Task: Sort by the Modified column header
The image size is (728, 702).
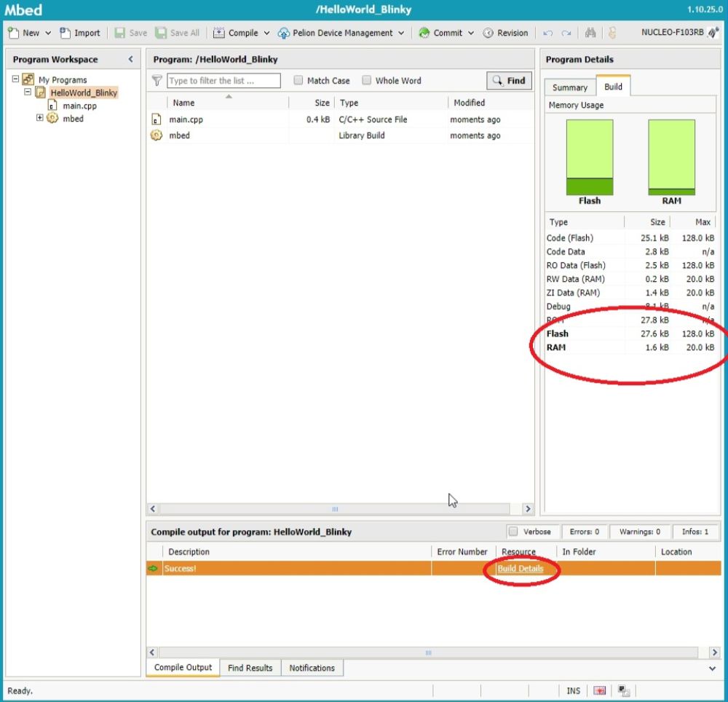Action: pyautogui.click(x=490, y=103)
